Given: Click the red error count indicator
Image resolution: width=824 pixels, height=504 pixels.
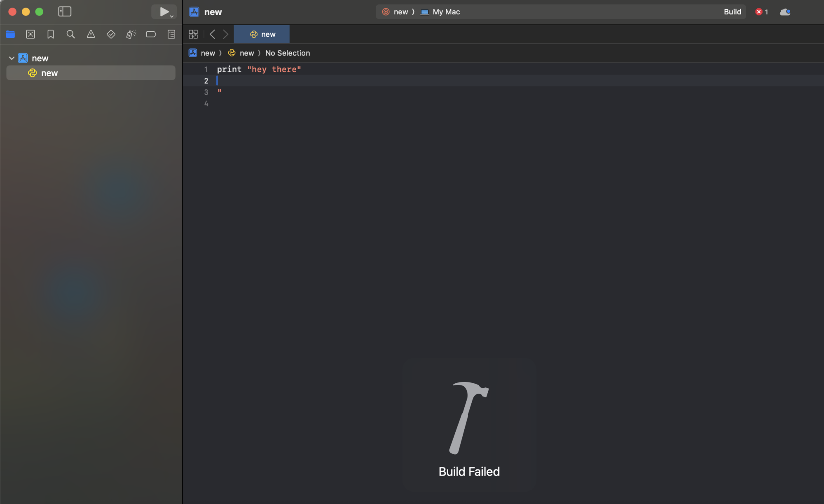Looking at the screenshot, I should 761,12.
